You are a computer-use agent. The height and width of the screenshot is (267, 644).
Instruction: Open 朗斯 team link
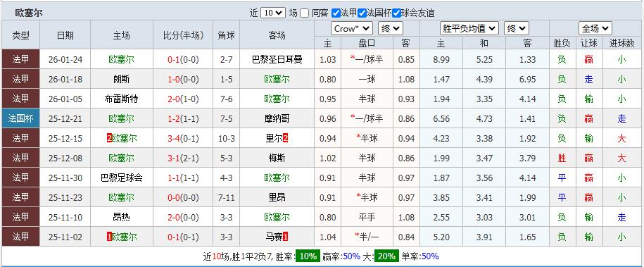122,80
